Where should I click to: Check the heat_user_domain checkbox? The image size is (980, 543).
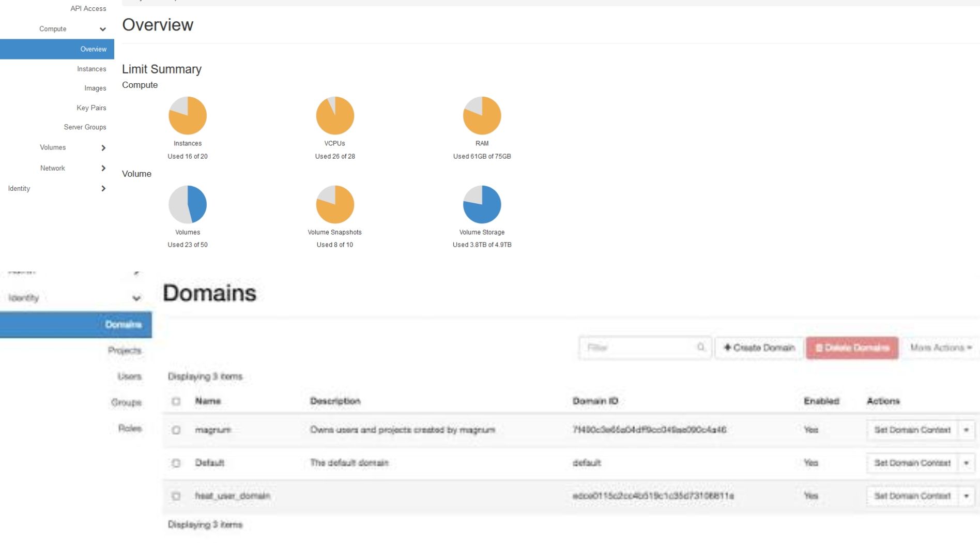(x=176, y=496)
